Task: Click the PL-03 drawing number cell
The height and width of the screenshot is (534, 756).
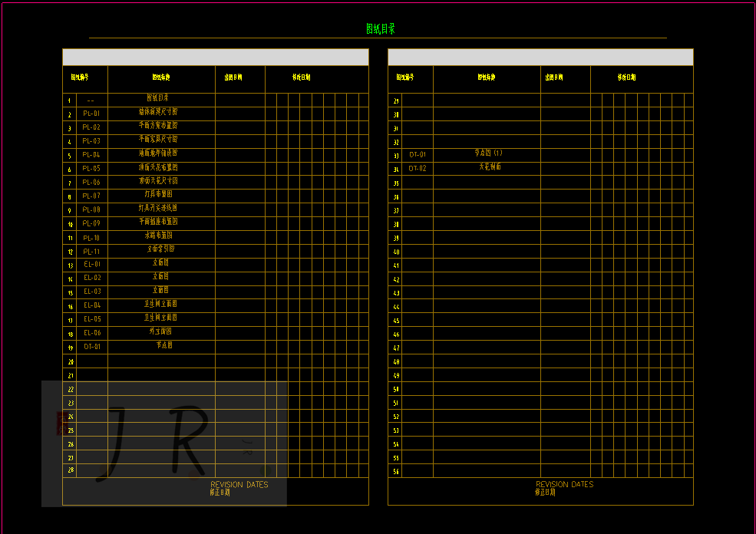Action: (x=91, y=141)
